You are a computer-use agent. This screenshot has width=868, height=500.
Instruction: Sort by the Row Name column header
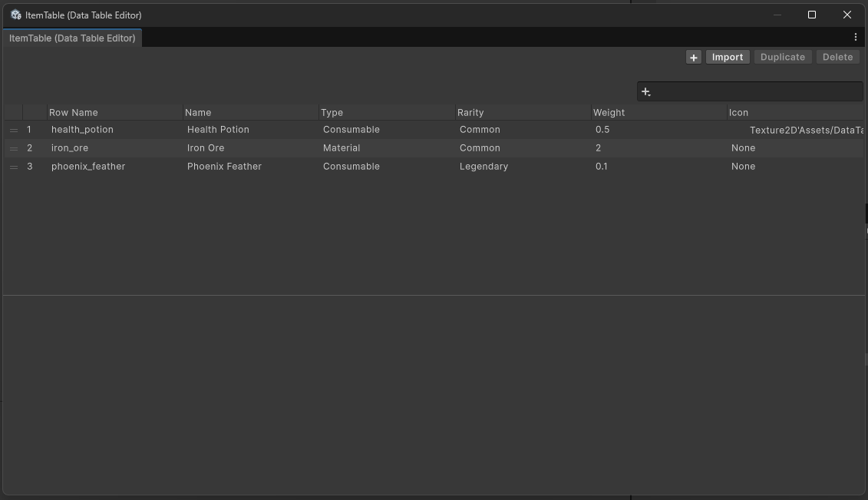coord(74,112)
